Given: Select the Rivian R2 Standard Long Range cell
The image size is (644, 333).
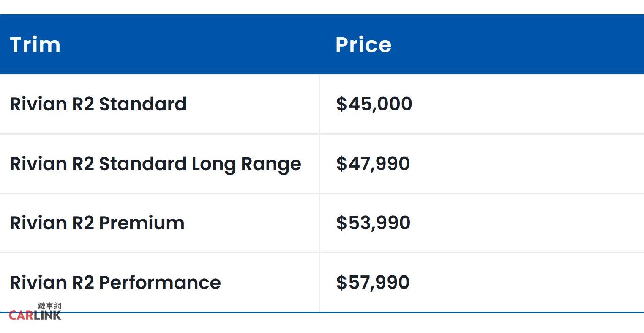Looking at the screenshot, I should click(155, 164).
